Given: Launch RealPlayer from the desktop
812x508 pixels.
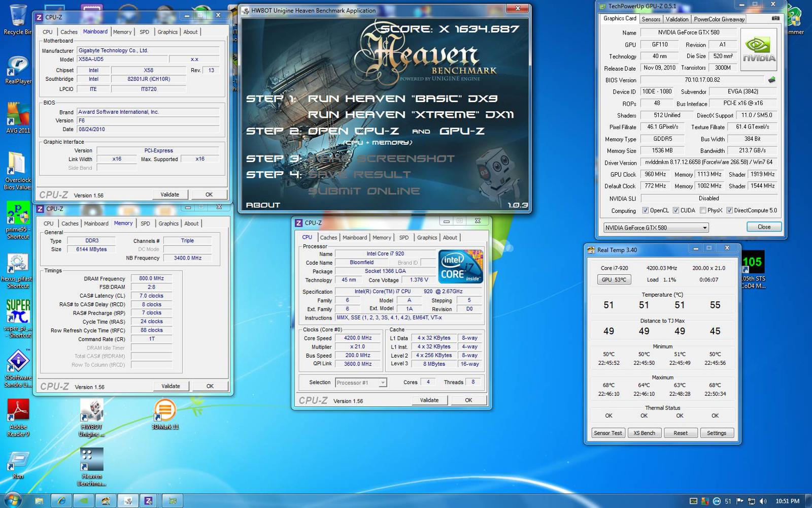Looking at the screenshot, I should tap(18, 70).
